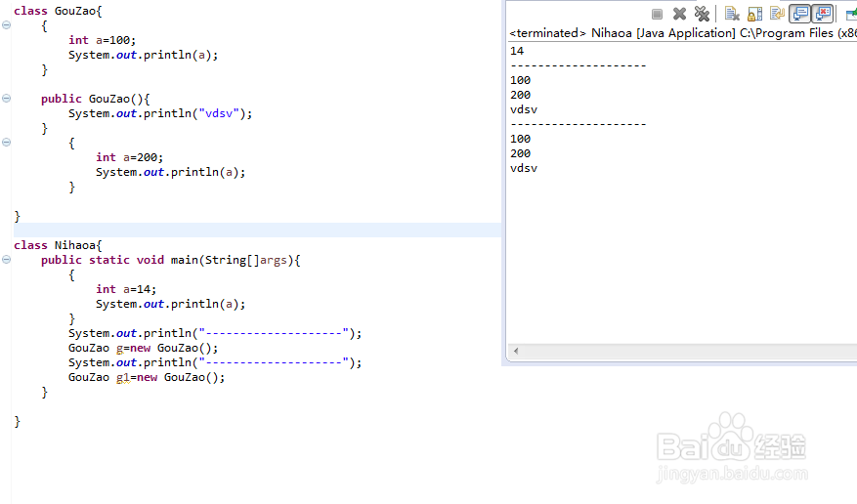Collapse the main method fold marker
This screenshot has width=857, height=504.
tap(7, 260)
